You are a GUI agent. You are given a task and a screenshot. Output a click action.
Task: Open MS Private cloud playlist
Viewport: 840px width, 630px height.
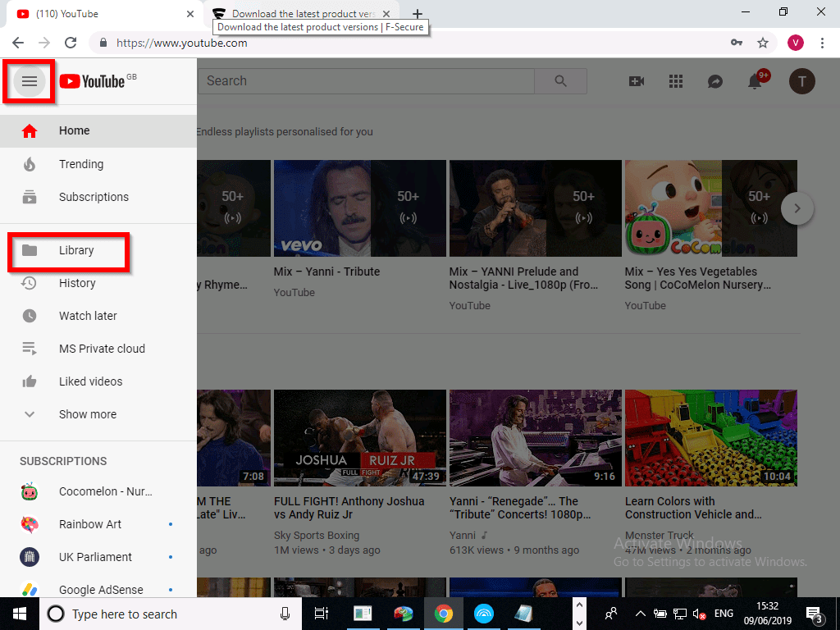coord(98,348)
